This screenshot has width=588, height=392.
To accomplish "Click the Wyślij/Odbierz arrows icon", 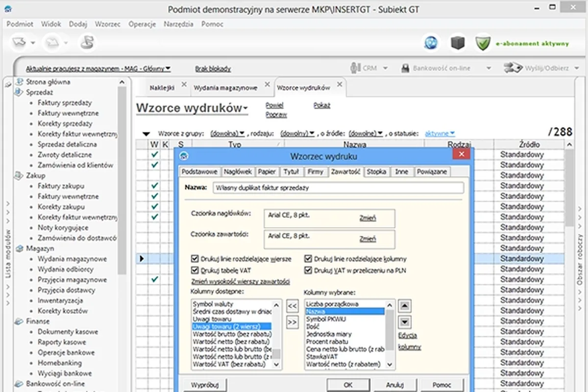I will click(514, 68).
